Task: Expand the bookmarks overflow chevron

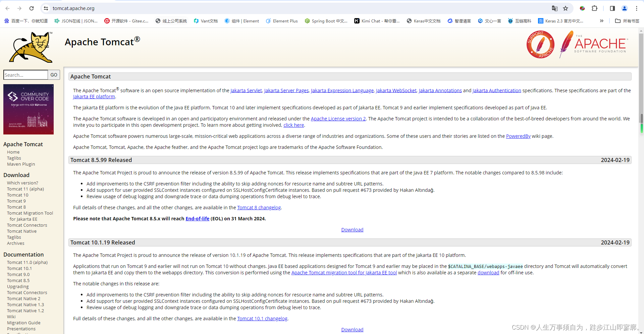Action: (x=602, y=21)
